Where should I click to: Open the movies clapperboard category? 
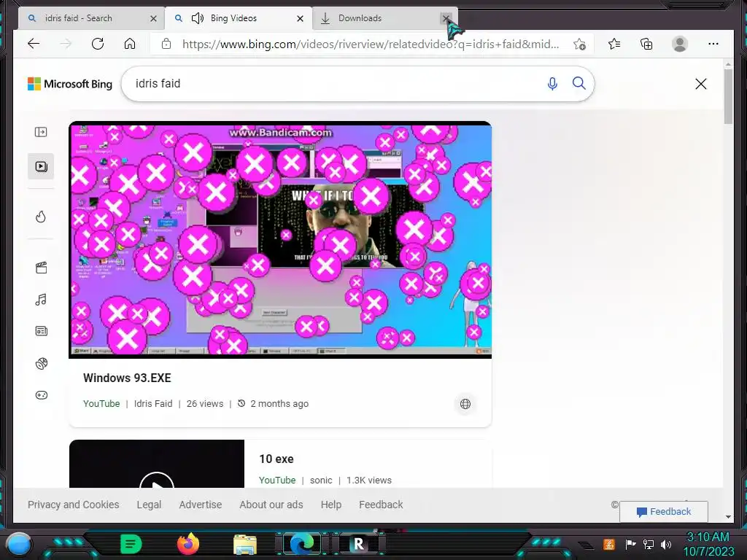41,268
